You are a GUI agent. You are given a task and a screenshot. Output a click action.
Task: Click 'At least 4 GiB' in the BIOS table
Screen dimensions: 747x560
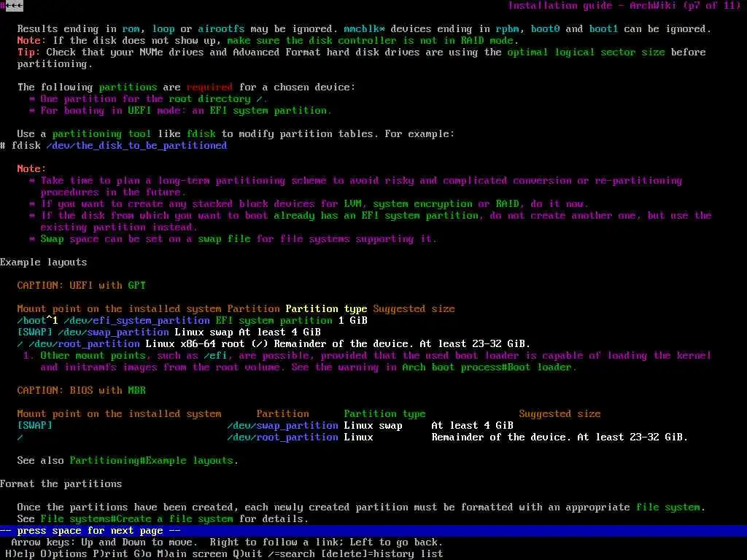(x=472, y=426)
